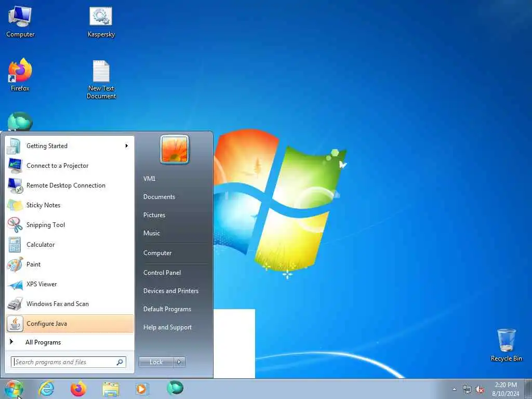Open Windows Explorer from the taskbar
The width and height of the screenshot is (532, 399).
111,389
